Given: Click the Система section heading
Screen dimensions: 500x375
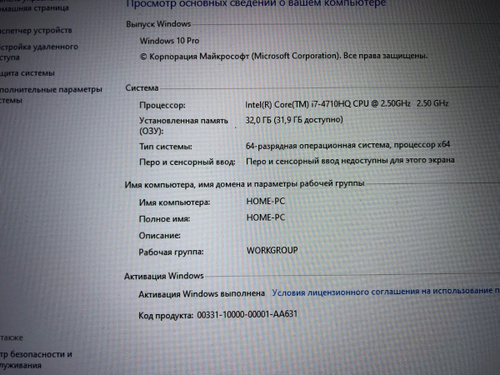Looking at the screenshot, I should (142, 88).
